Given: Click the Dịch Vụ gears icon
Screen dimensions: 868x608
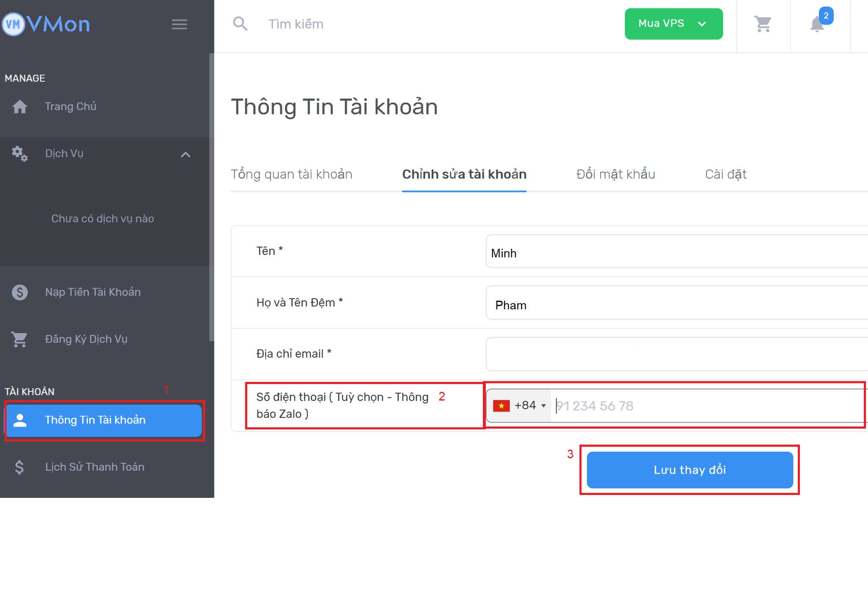Looking at the screenshot, I should tap(19, 153).
